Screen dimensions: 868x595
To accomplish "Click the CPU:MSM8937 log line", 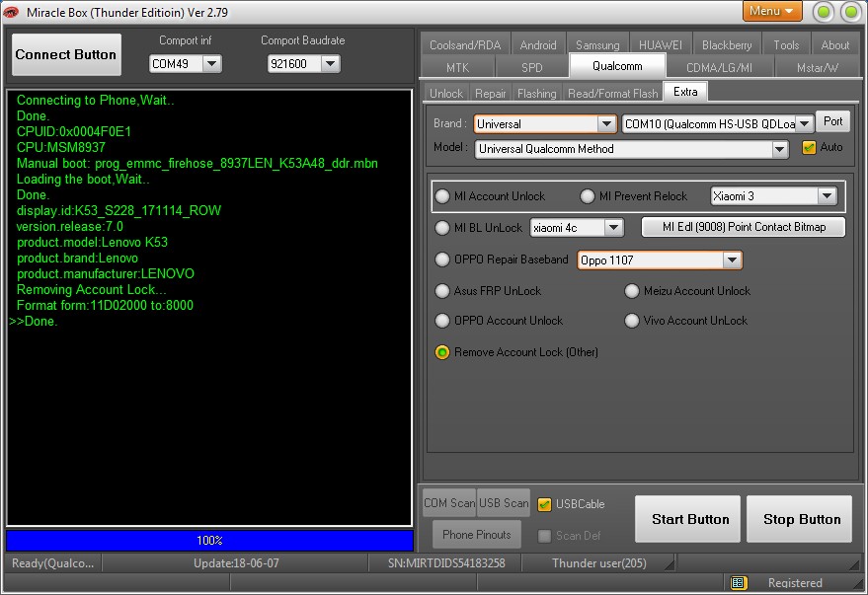I will tap(61, 148).
